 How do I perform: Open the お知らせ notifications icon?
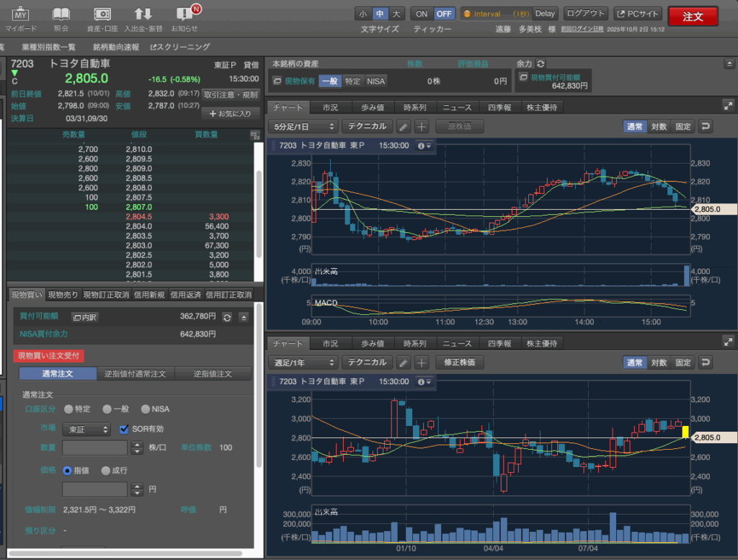click(184, 14)
